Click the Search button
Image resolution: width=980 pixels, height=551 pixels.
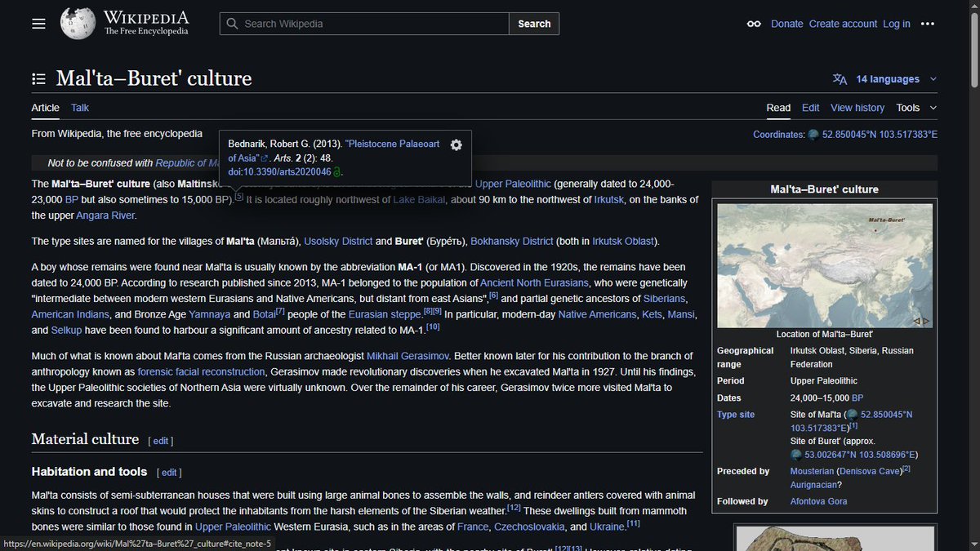[x=534, y=24]
